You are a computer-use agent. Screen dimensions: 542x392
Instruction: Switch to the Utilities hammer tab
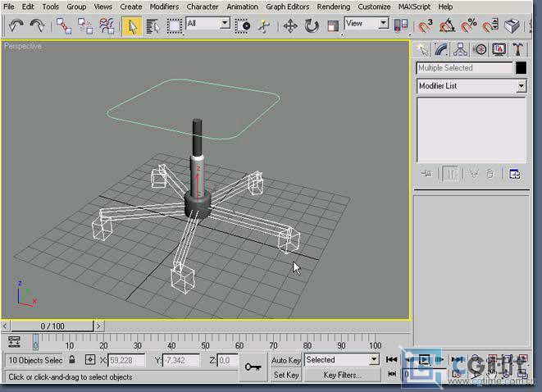(x=517, y=50)
